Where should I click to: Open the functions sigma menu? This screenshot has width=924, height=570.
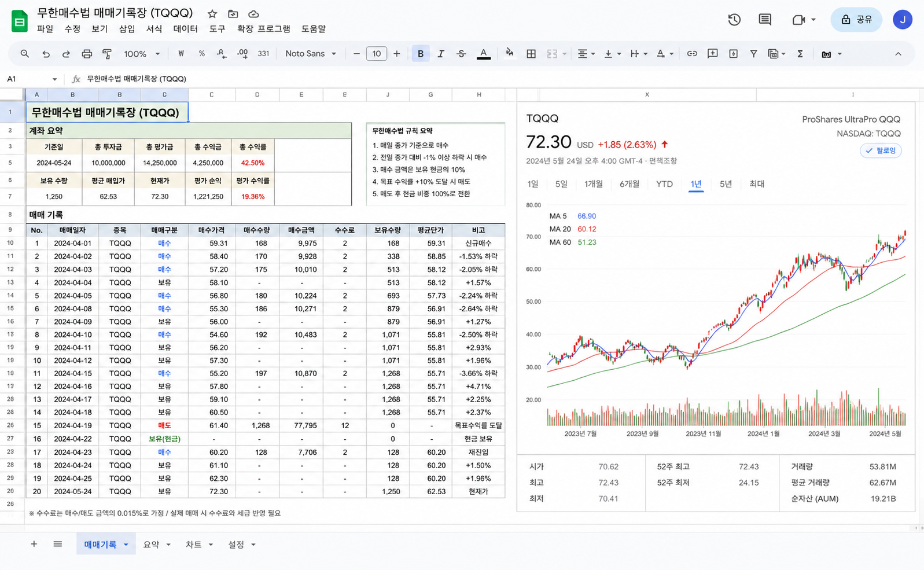coord(800,54)
